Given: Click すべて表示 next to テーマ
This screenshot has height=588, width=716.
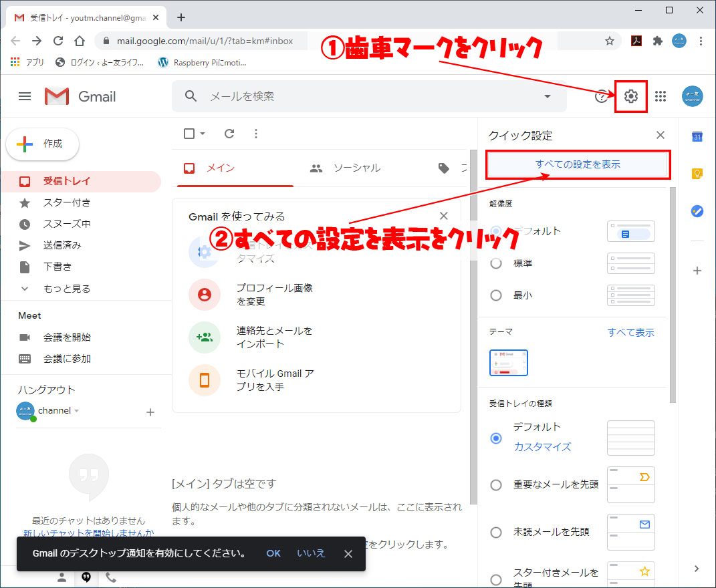Looking at the screenshot, I should [x=630, y=331].
